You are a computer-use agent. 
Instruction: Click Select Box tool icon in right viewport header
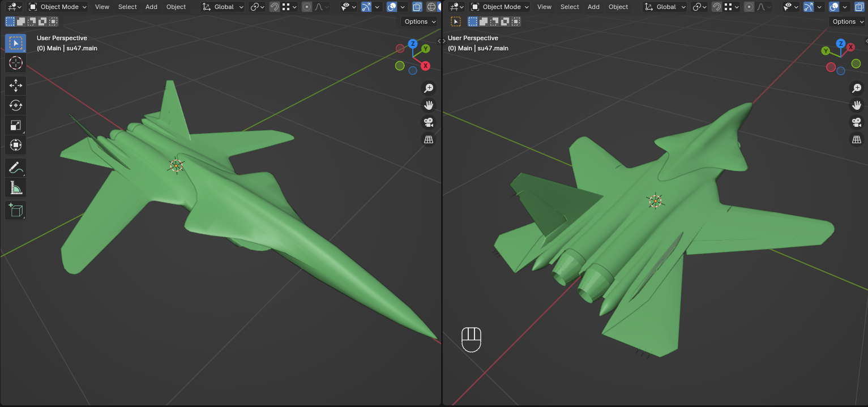click(x=456, y=22)
